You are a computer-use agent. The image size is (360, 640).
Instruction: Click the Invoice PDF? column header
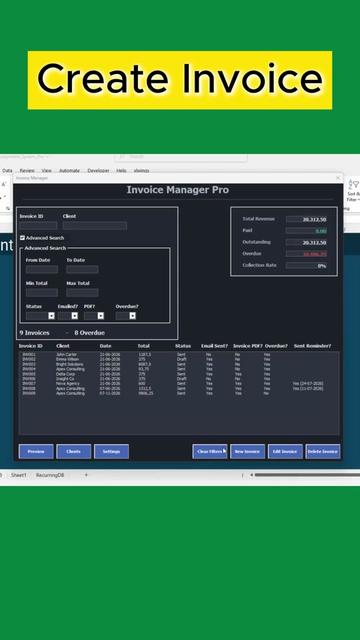[x=248, y=346]
